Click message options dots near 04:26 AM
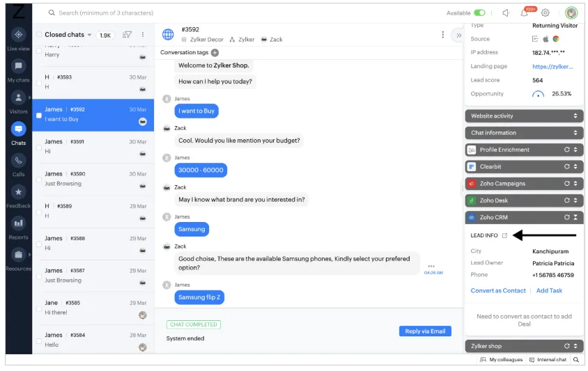588x371 pixels. (431, 267)
